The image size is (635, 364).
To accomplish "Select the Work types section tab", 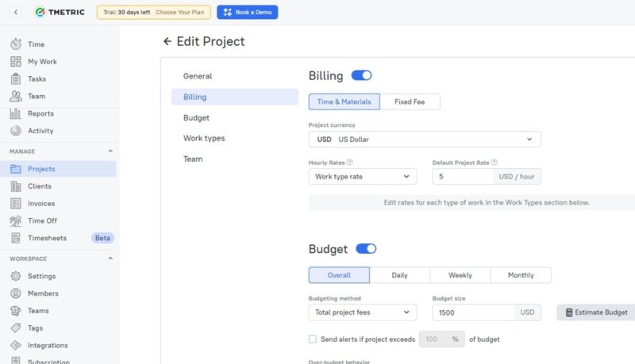I will coord(234,138).
